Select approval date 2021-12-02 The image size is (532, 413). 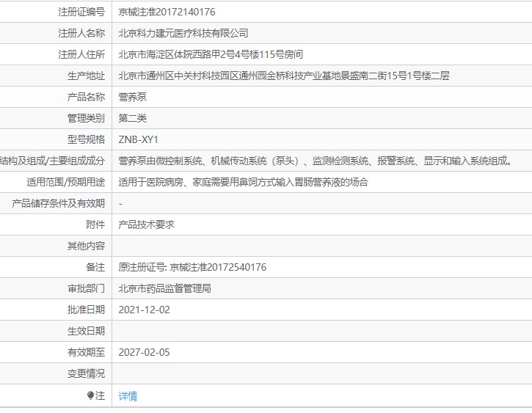(145, 310)
